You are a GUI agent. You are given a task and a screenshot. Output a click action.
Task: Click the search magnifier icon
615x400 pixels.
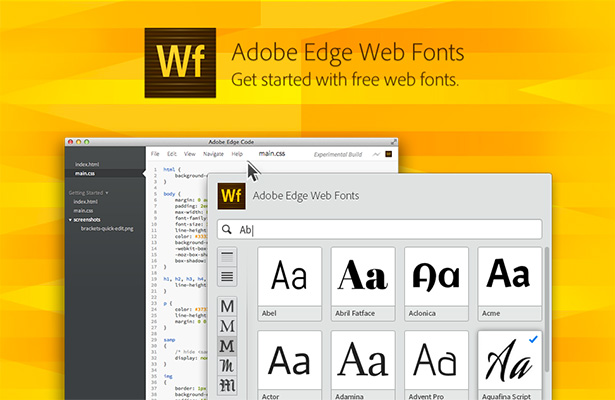click(227, 229)
